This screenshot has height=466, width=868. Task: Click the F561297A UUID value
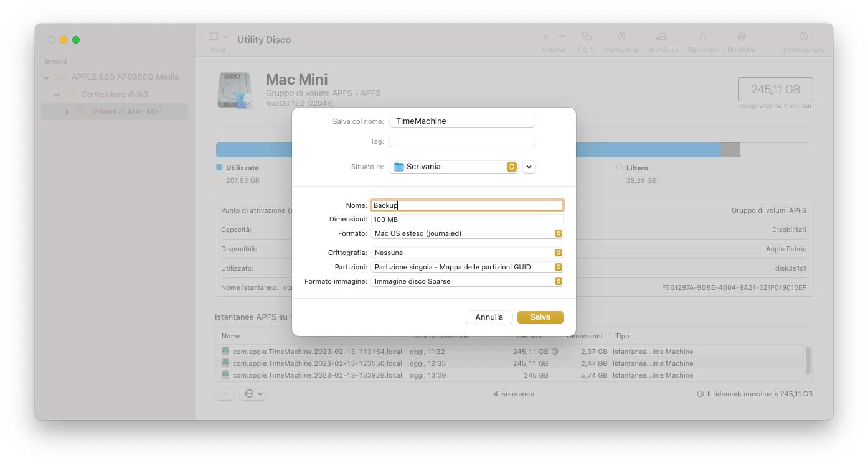(734, 288)
